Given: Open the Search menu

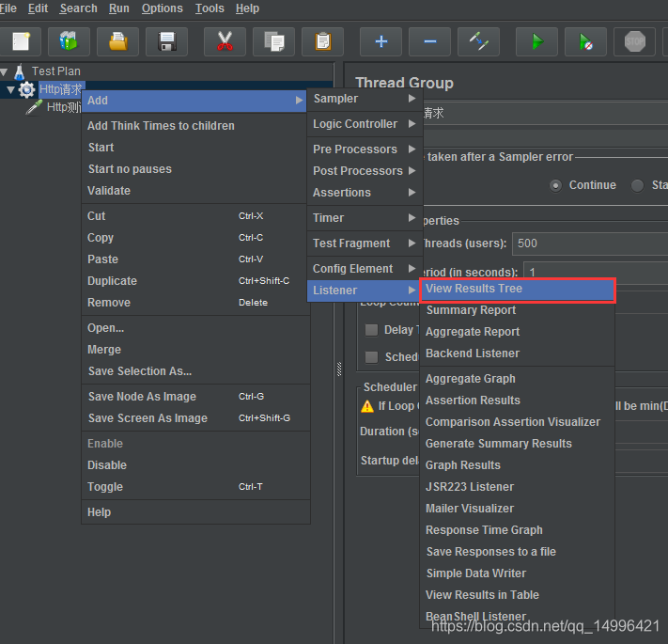Looking at the screenshot, I should click(78, 8).
